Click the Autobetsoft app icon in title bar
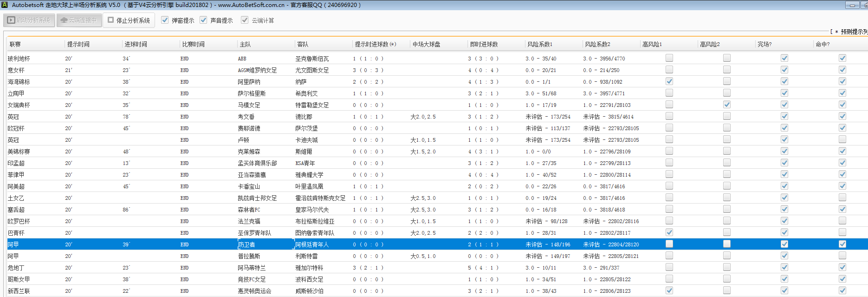 coord(5,5)
